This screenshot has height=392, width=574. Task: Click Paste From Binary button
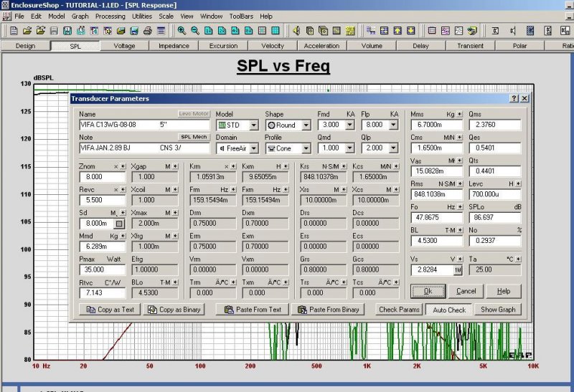(328, 310)
